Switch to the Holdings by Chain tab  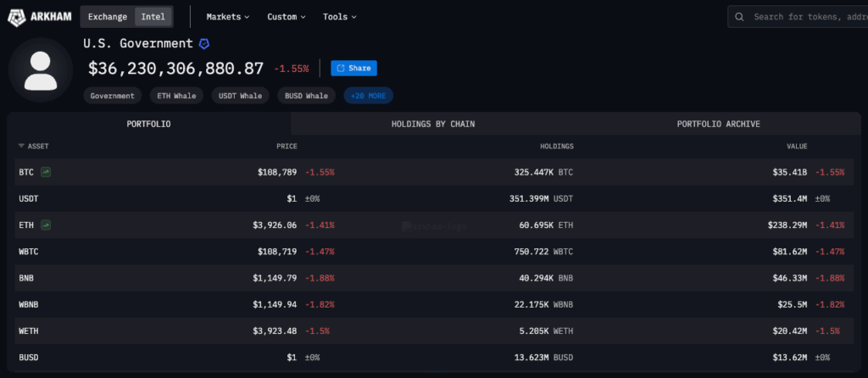(432, 124)
